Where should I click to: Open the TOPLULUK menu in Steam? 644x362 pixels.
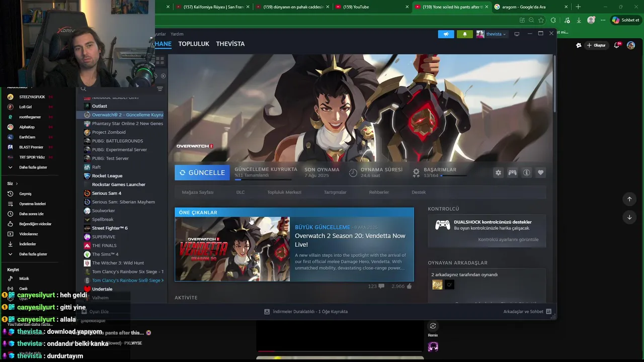(194, 44)
